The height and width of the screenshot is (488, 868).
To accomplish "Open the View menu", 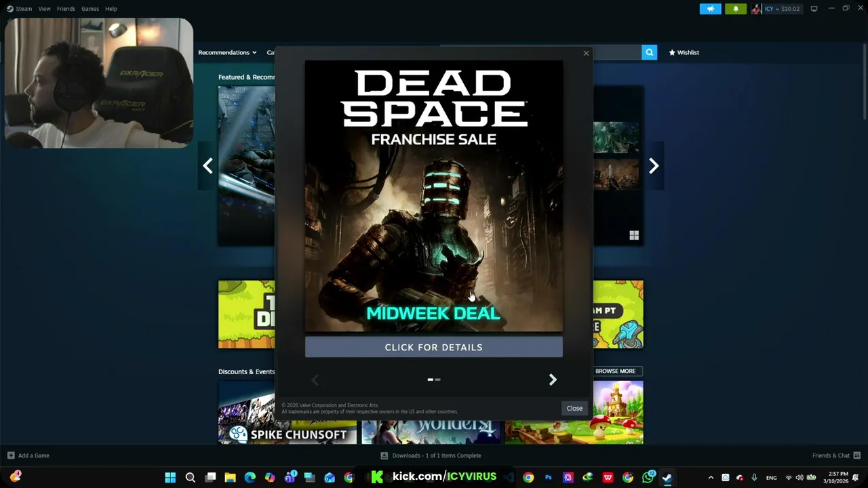I will coord(44,9).
